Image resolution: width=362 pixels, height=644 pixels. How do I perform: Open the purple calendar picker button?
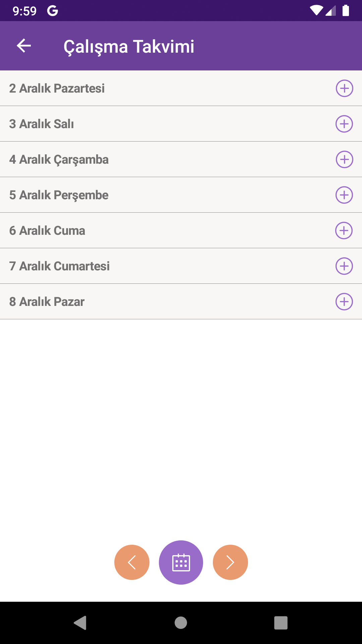pyautogui.click(x=181, y=562)
